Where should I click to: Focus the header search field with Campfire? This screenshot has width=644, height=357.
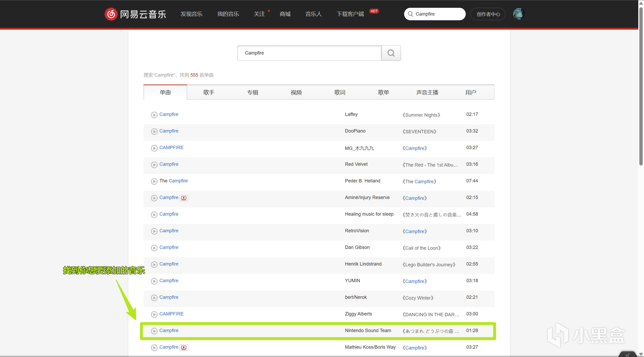[435, 14]
